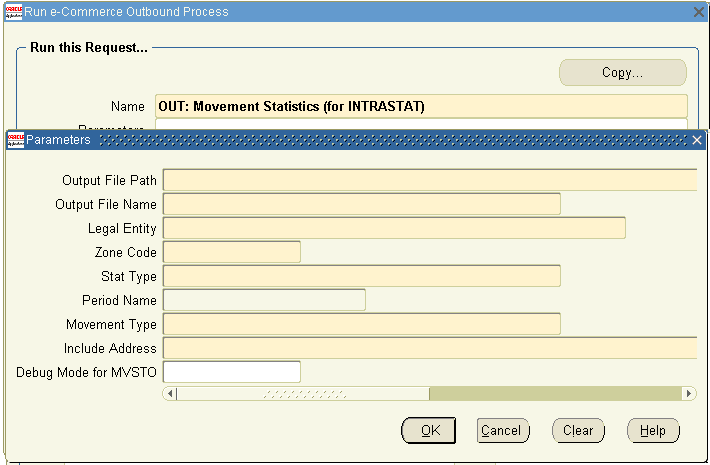Screen dimensions: 710x465
Task: Click the horizontal scrollbar right arrow
Action: tap(689, 393)
